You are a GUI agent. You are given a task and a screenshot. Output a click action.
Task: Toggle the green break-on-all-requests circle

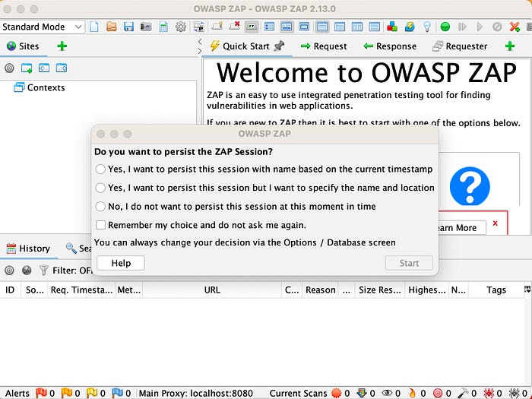[445, 27]
